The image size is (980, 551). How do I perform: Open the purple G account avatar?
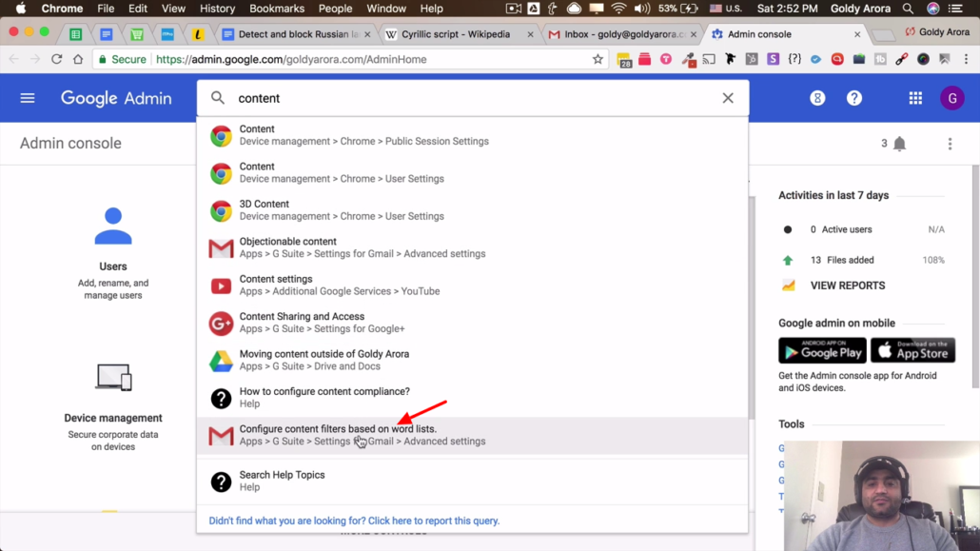tap(951, 98)
